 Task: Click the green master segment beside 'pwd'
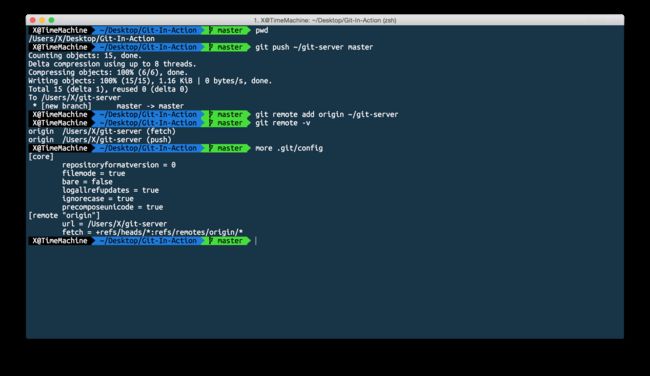(x=226, y=30)
